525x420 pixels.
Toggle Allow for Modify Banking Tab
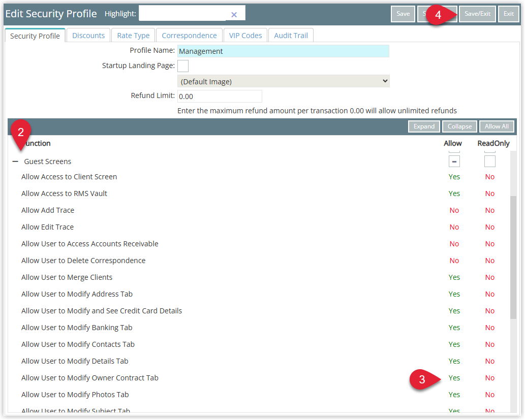(454, 328)
